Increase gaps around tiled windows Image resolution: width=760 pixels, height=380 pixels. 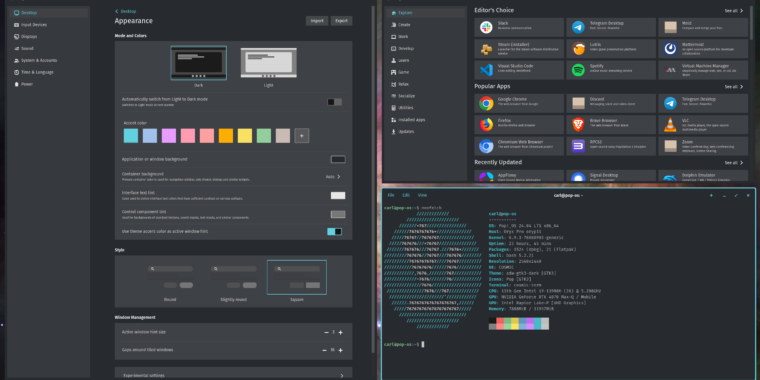click(x=340, y=350)
